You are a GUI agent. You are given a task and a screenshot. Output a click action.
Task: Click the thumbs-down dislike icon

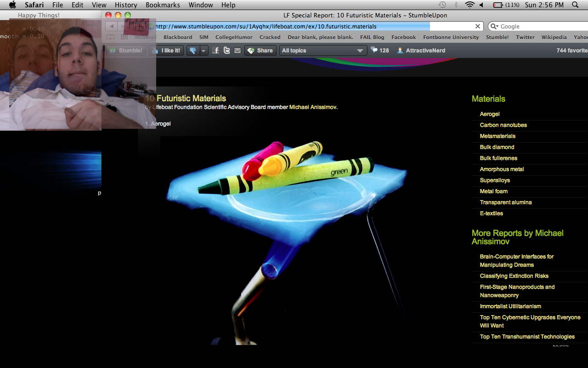[x=193, y=51]
